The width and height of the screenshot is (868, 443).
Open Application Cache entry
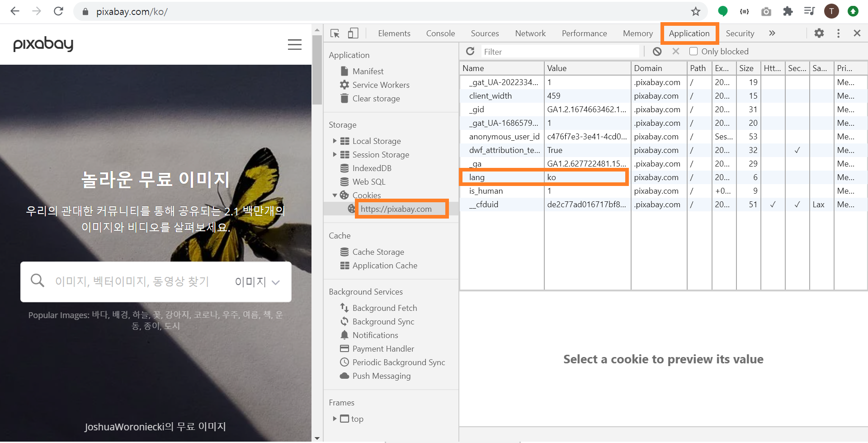pyautogui.click(x=384, y=265)
